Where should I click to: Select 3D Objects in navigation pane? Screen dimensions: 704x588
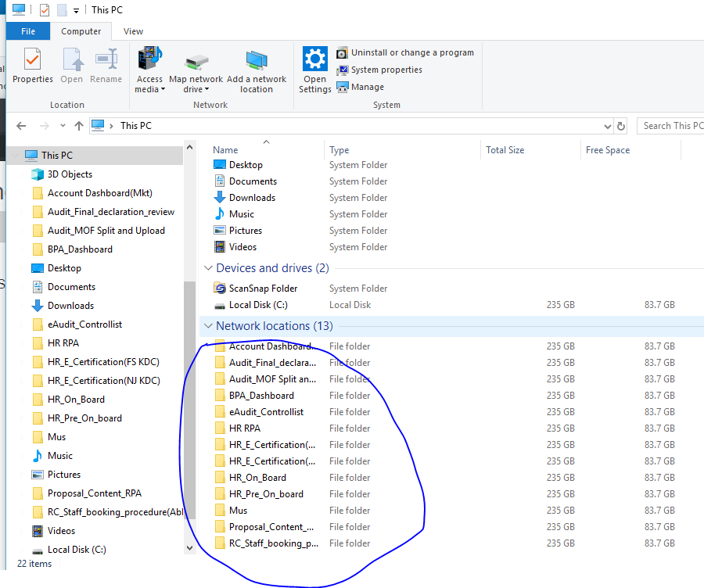70,174
